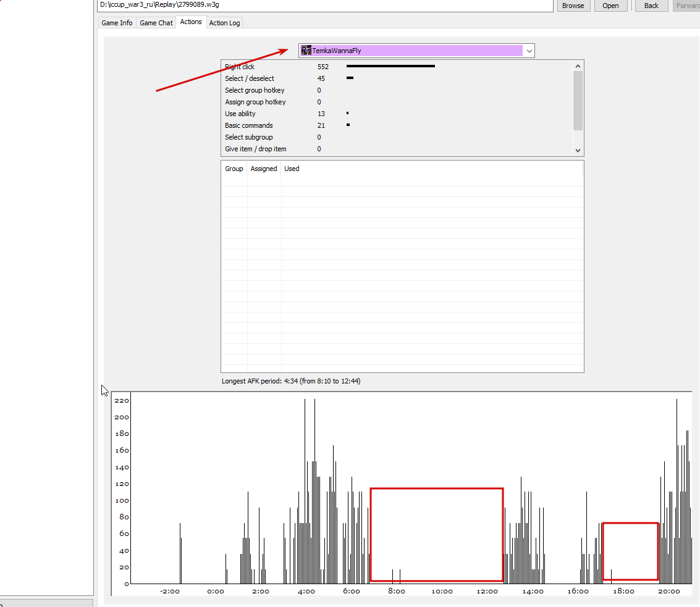Select the 'Assign group hotkey' row
The width and height of the screenshot is (700, 607).
397,102
